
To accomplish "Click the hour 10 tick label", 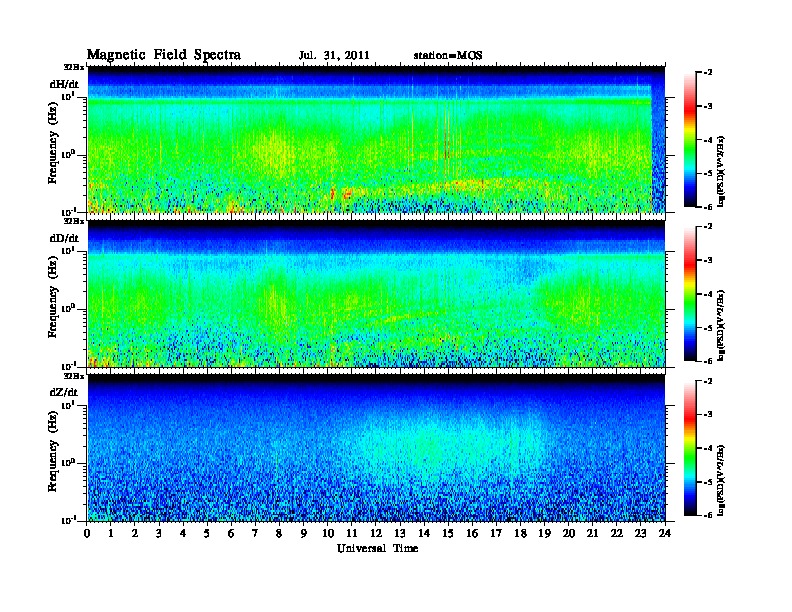I will click(x=328, y=533).
